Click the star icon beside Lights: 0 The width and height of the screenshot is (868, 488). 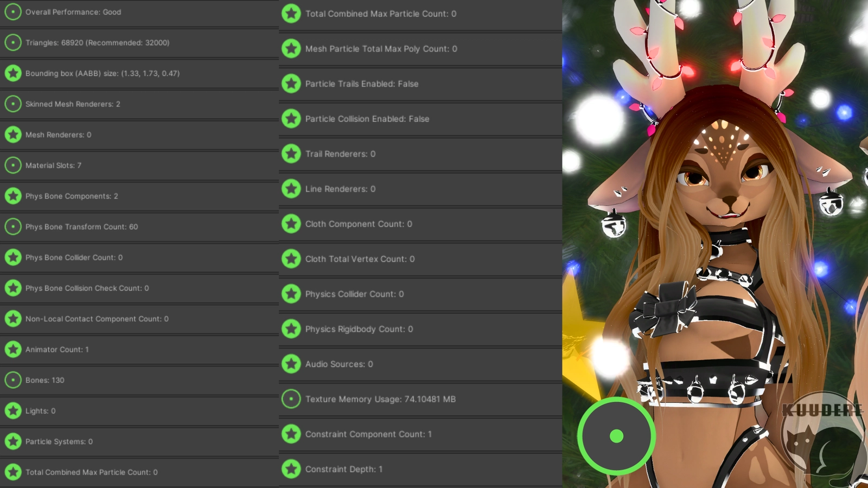[13, 411]
